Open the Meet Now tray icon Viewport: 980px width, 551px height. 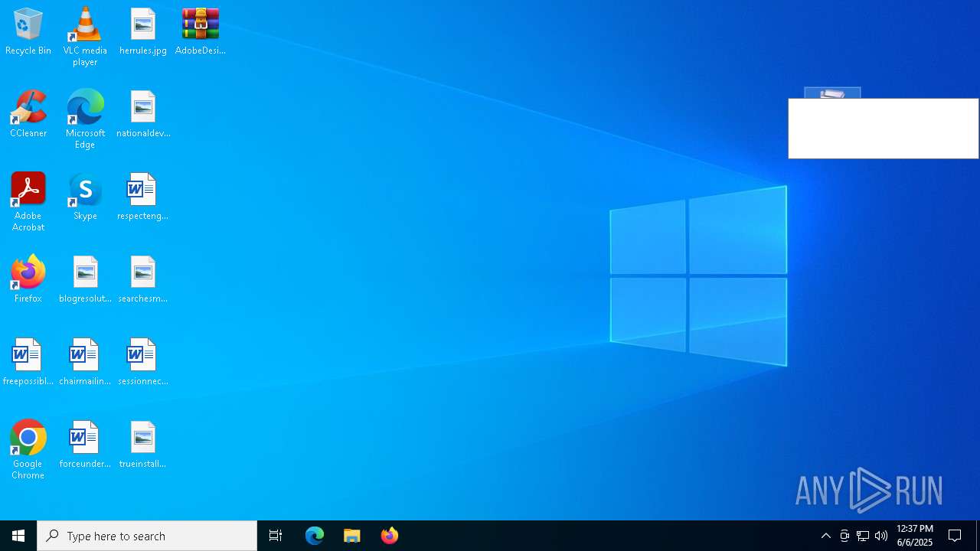pos(844,536)
